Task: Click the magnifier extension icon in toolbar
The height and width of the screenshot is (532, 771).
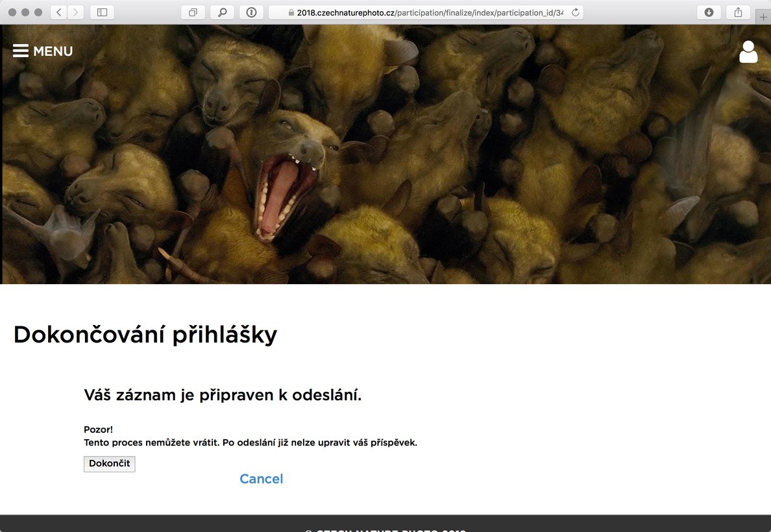Action: (x=222, y=12)
